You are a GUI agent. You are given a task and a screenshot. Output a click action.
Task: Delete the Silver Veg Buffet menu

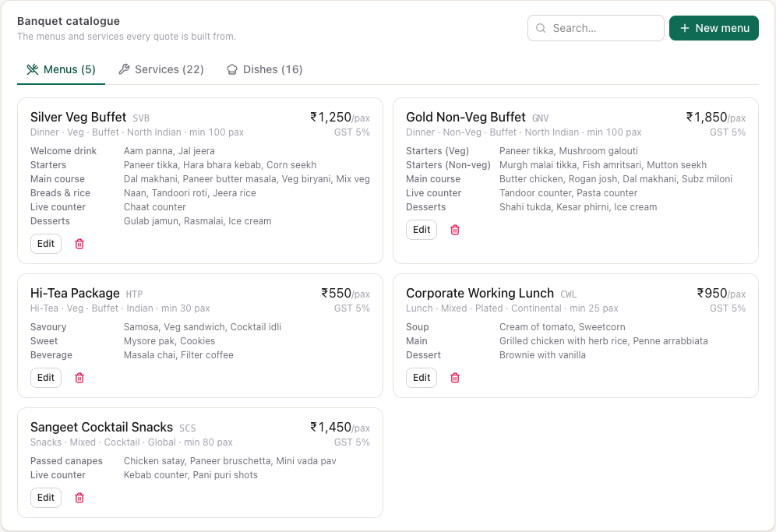click(x=79, y=244)
